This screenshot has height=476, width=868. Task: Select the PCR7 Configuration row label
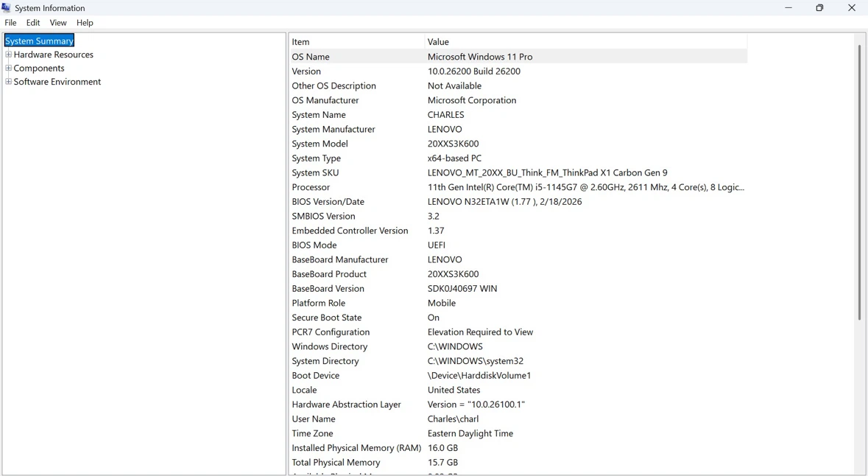click(331, 332)
